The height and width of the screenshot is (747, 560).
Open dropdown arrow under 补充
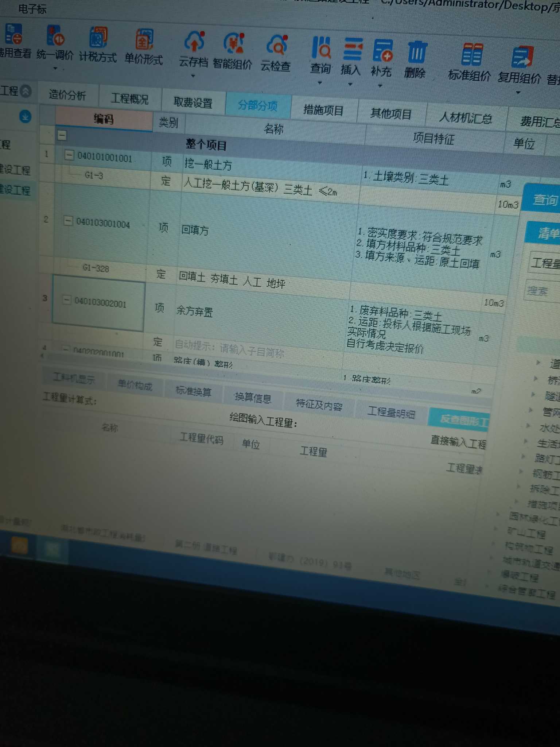[x=380, y=86]
